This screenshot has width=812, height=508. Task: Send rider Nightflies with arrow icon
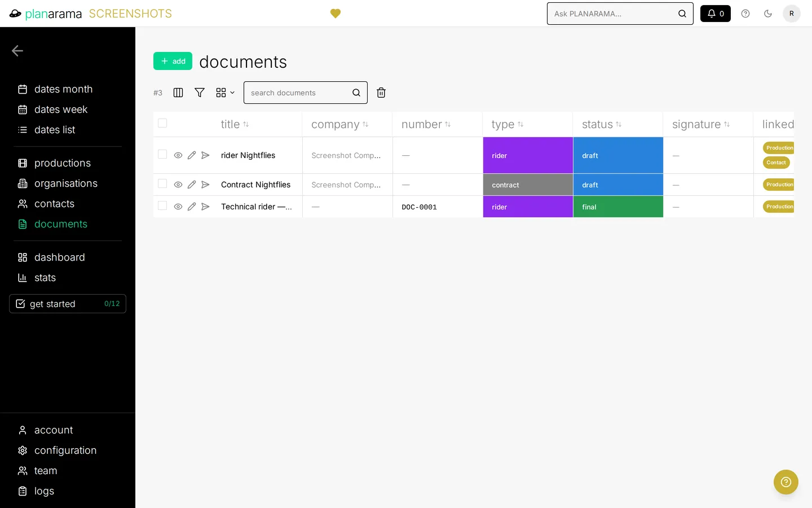point(205,155)
